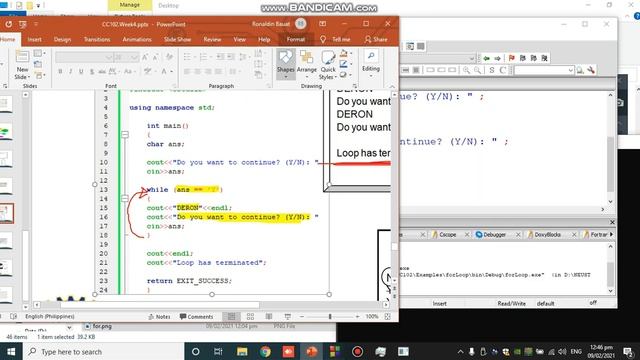This screenshot has height=360, width=640.
Task: Expand the Paragraph dialog launcher
Action: (269, 86)
